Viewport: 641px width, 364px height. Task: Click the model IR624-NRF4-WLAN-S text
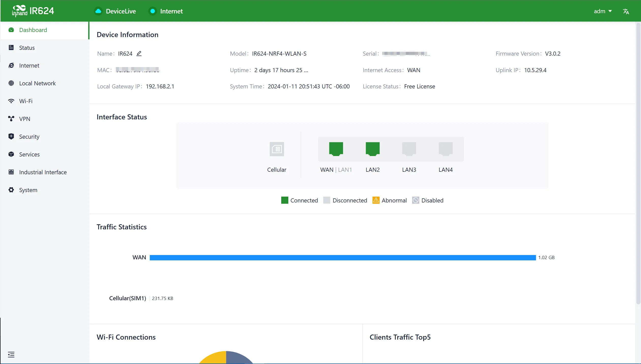(279, 54)
